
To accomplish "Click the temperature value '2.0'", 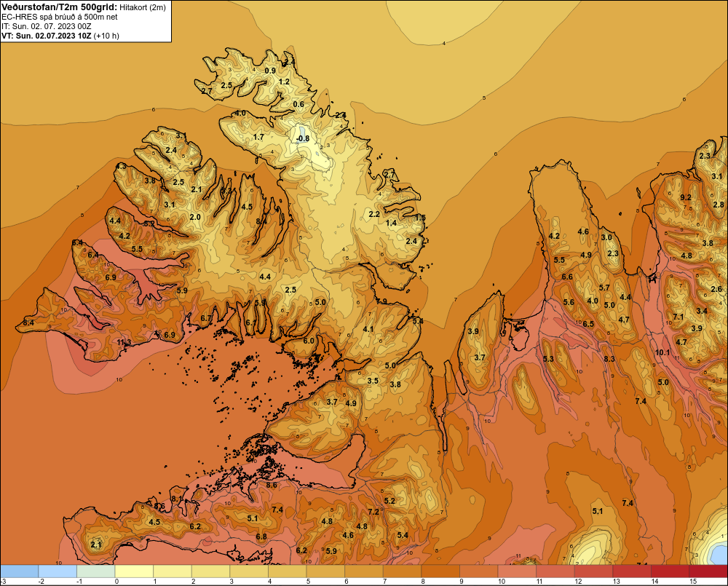I will click(195, 217).
